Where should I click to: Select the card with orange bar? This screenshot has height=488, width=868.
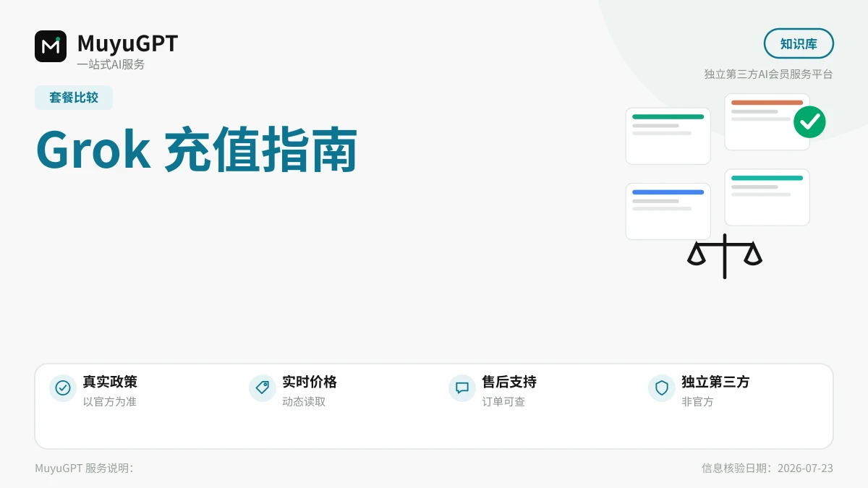point(767,122)
